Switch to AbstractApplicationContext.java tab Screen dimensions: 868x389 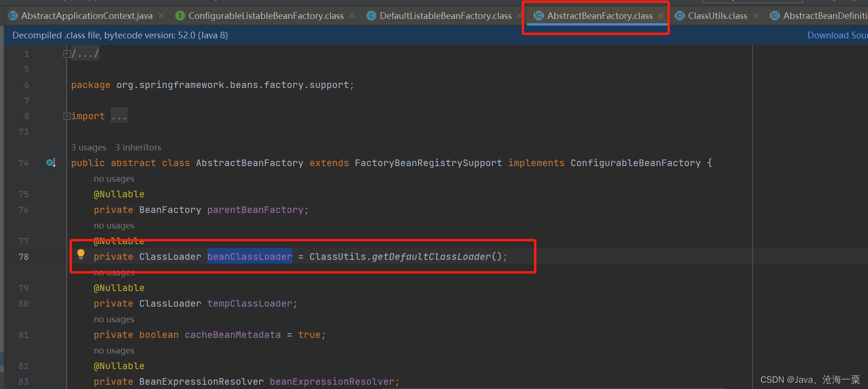tap(87, 16)
